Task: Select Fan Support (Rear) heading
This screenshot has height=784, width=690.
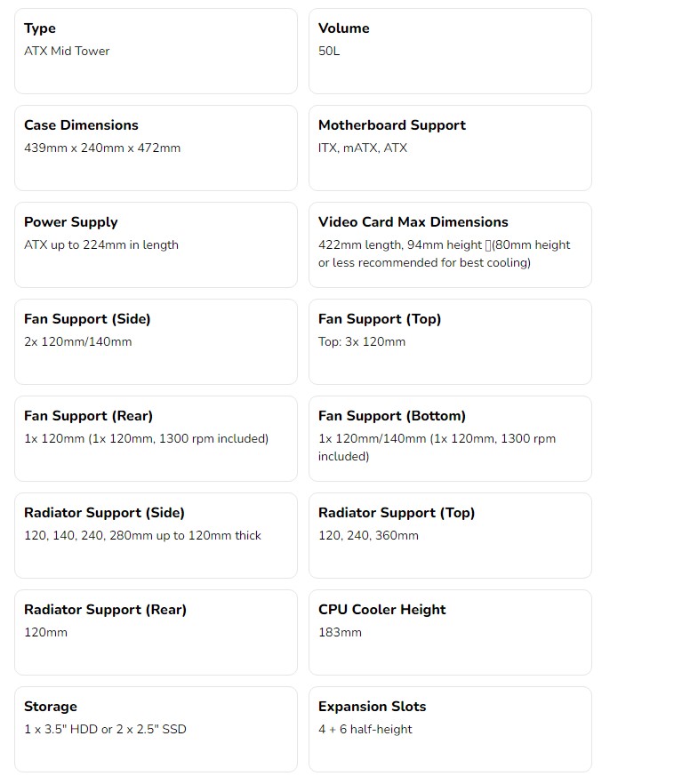Action: click(89, 416)
